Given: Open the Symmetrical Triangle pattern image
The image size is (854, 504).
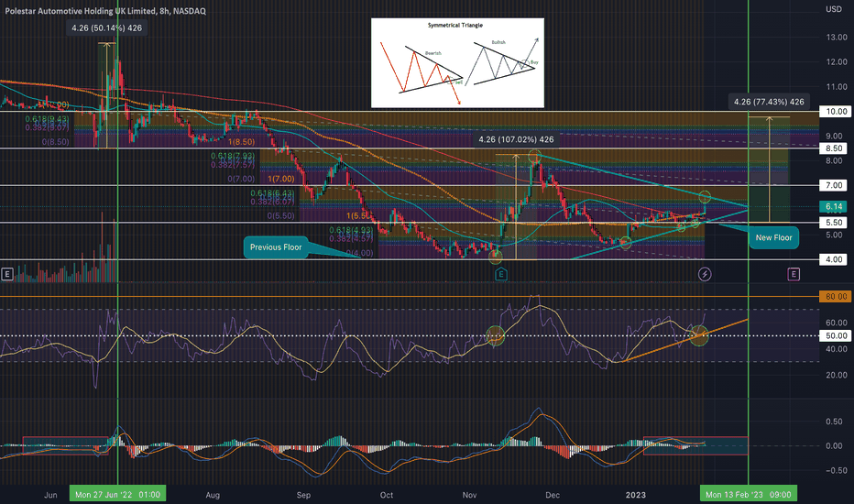Looking at the screenshot, I should click(x=457, y=62).
